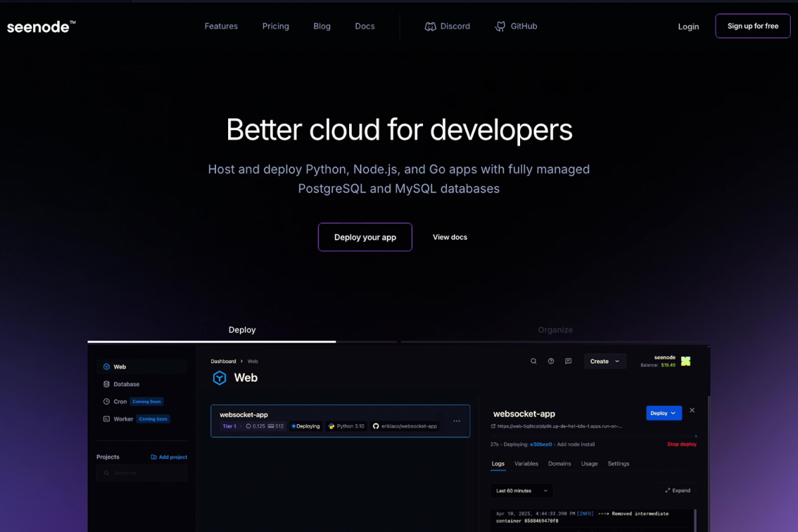Click Sign up for free
The image size is (798, 532).
coord(753,26)
